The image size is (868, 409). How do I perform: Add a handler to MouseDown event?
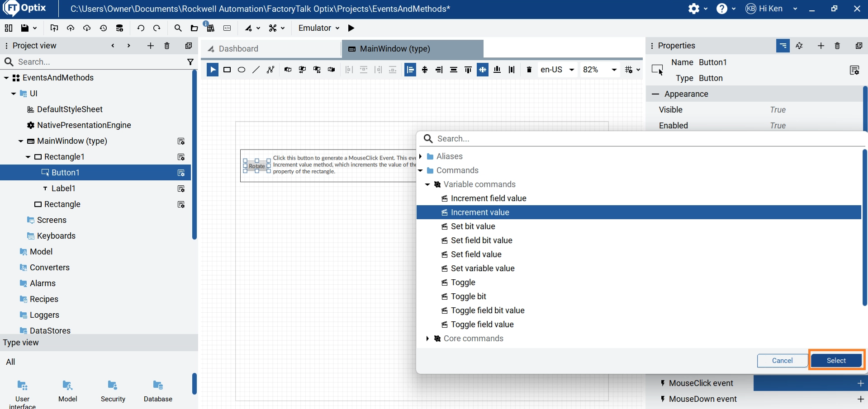click(860, 399)
